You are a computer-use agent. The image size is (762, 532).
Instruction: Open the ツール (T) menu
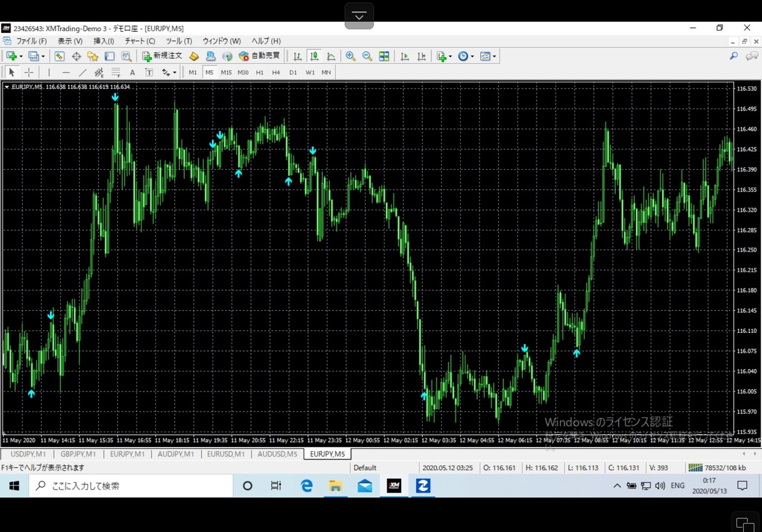(x=179, y=41)
